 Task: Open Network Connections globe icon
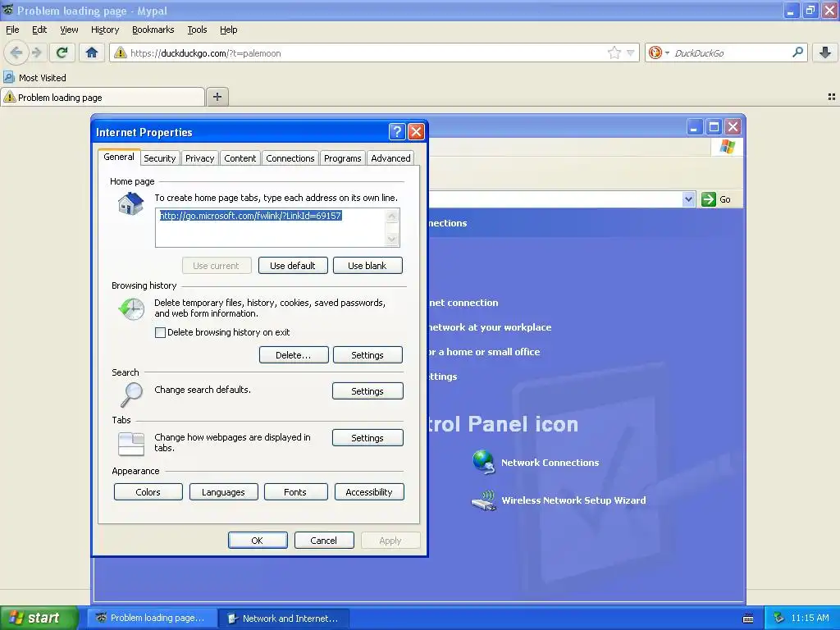tap(484, 463)
